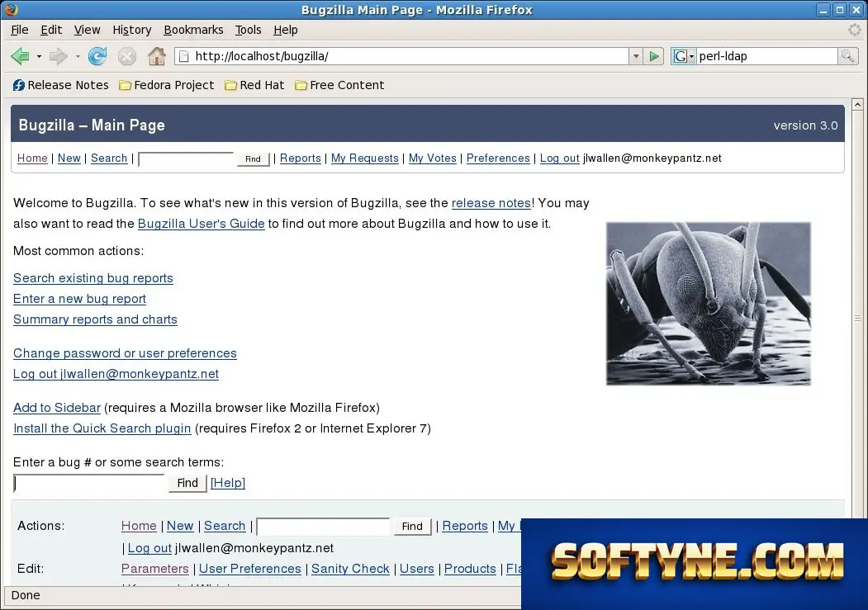Screen dimensions: 868x610
Task: Open the Tools menu
Action: pyautogui.click(x=248, y=30)
